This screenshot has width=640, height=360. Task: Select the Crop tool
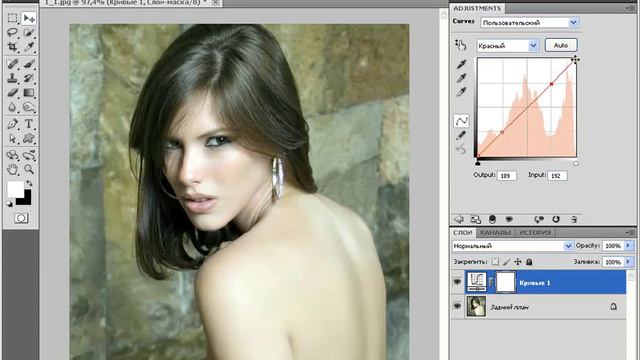coord(13,47)
